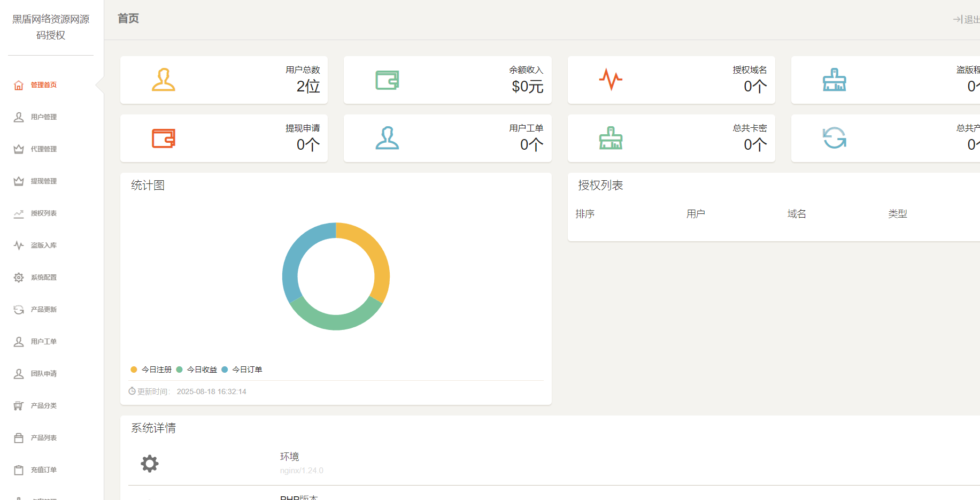The image size is (980, 500).
Task: Click the 黑盾网络资源网源码授权 site title
Action: click(x=51, y=27)
